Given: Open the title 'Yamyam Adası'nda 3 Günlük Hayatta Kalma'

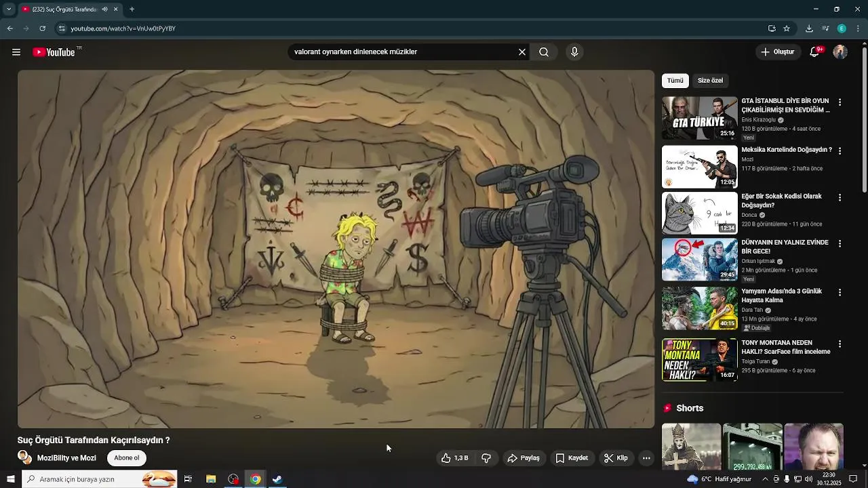Looking at the screenshot, I should (782, 296).
